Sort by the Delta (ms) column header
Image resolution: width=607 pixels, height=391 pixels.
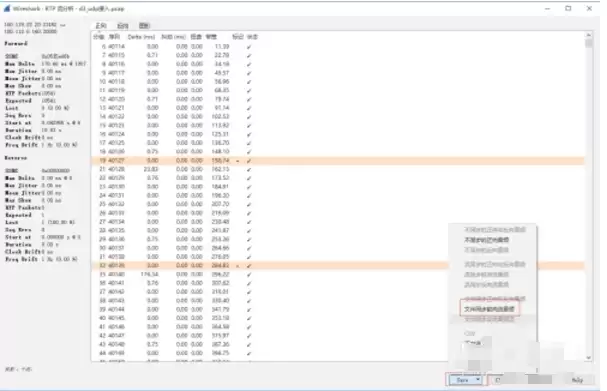[141, 37]
